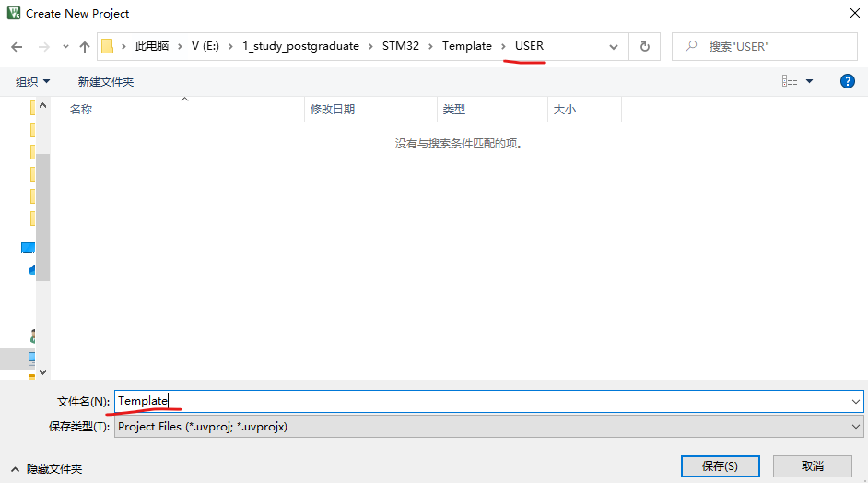Viewport: 868px width, 483px height.
Task: Click the 保存(S) button
Action: [721, 466]
